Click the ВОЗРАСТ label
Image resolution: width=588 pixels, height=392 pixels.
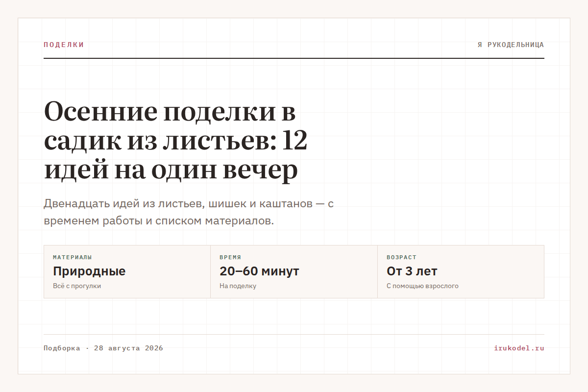[x=401, y=257]
